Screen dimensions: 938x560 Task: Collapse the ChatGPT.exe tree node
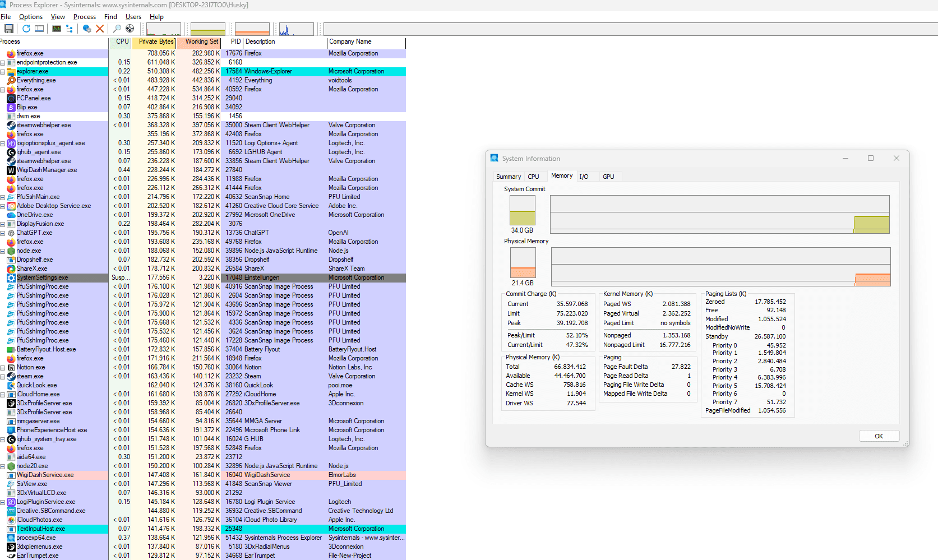click(2, 233)
